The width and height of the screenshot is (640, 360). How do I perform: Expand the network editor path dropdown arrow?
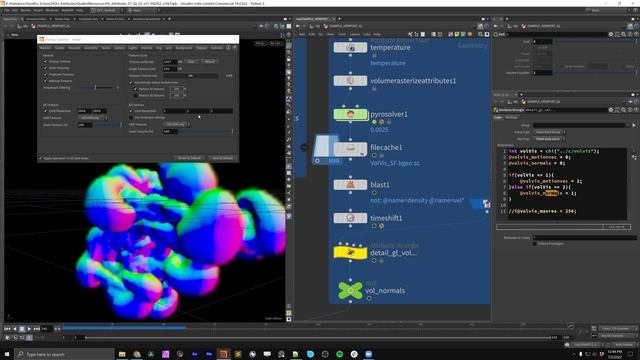click(475, 26)
